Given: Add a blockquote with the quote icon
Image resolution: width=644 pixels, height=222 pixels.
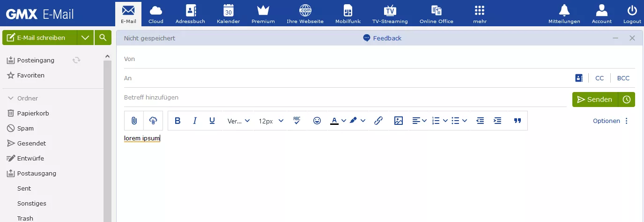Looking at the screenshot, I should point(518,121).
